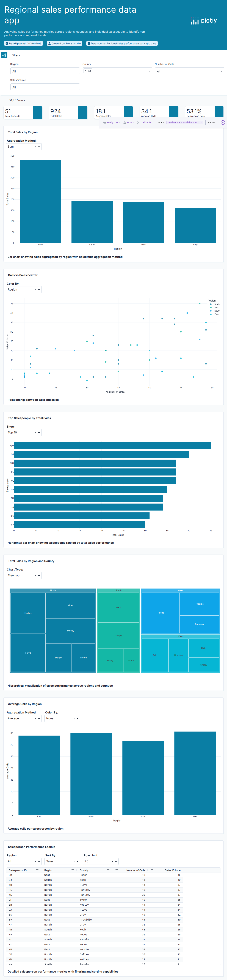Click the Hartley tile in treemap

28,613
